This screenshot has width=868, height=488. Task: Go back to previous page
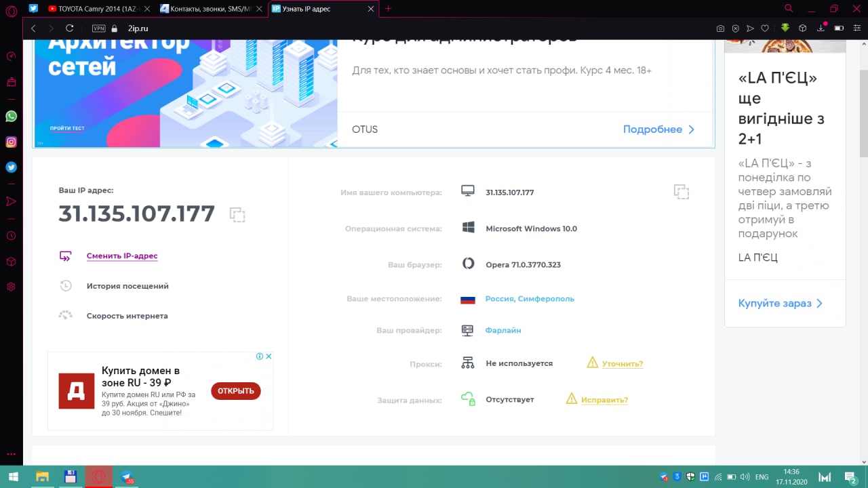coord(33,28)
